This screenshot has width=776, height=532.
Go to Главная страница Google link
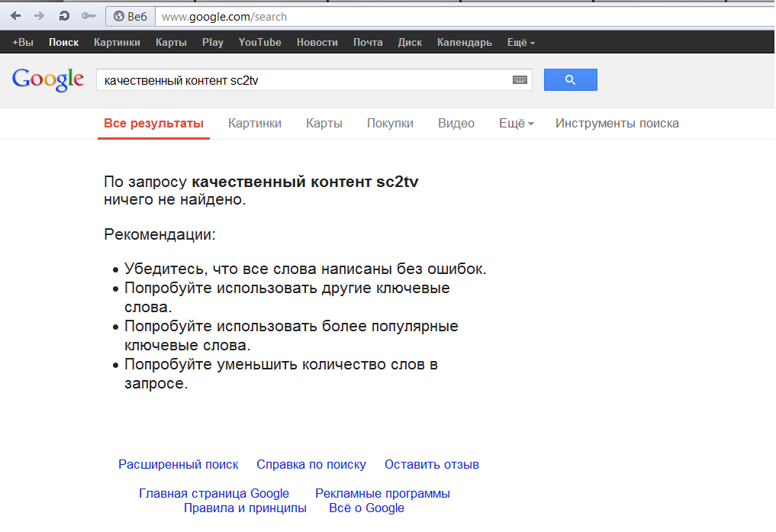(x=214, y=493)
